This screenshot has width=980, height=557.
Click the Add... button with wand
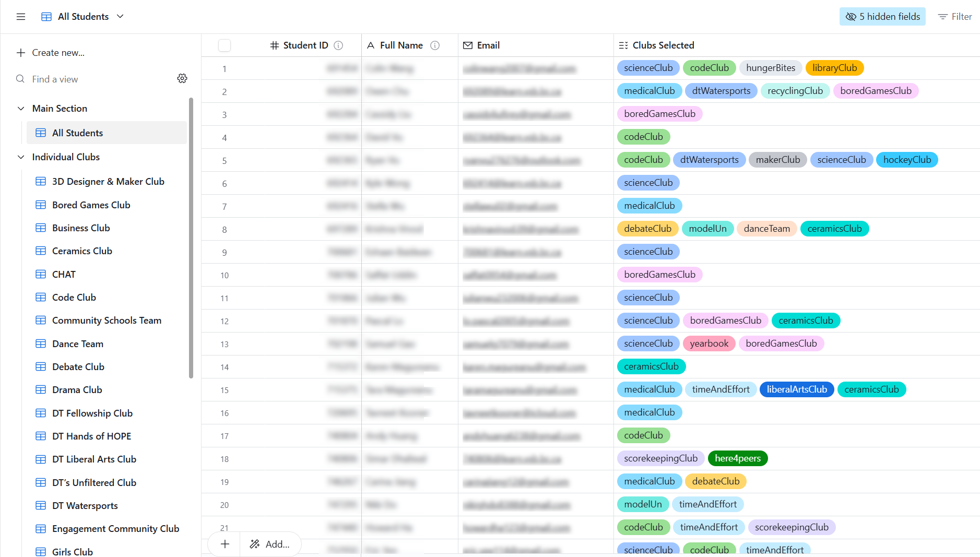click(x=270, y=544)
